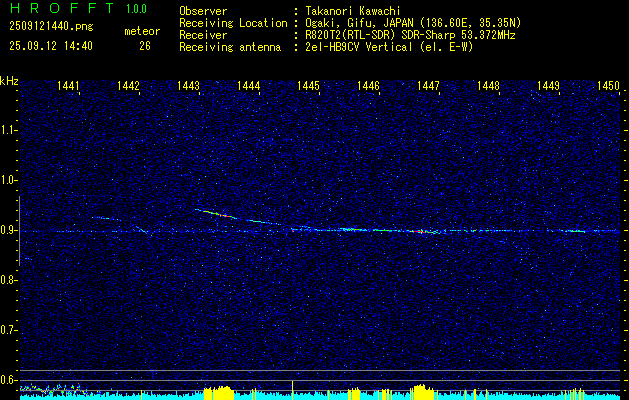
Task: Pick the 1447 time axis label
Action: tap(428, 87)
